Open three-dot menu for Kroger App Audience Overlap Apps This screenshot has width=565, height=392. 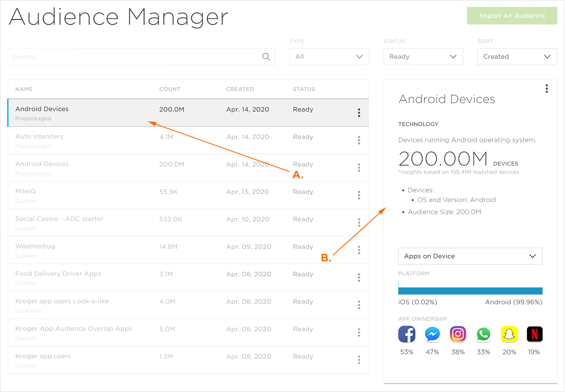[359, 332]
